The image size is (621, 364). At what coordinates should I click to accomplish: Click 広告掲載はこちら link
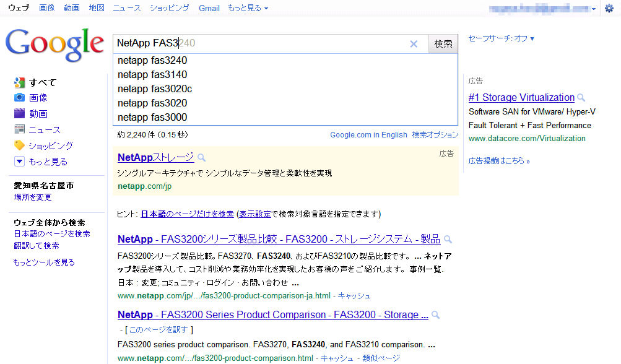(499, 161)
